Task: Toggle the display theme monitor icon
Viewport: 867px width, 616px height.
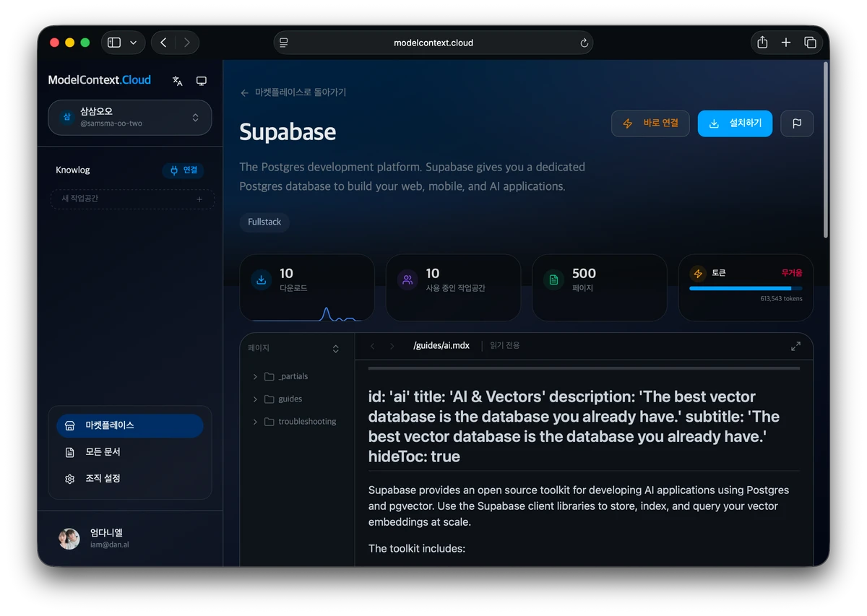Action: point(202,81)
